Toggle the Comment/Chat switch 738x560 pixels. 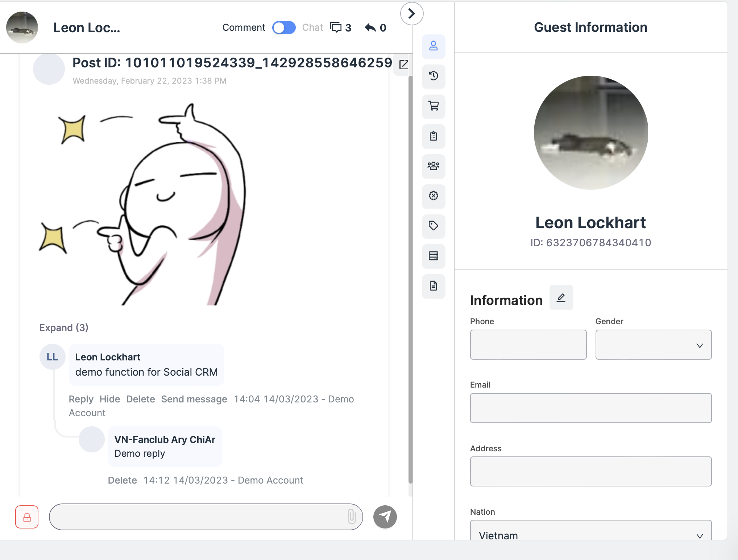click(x=284, y=28)
